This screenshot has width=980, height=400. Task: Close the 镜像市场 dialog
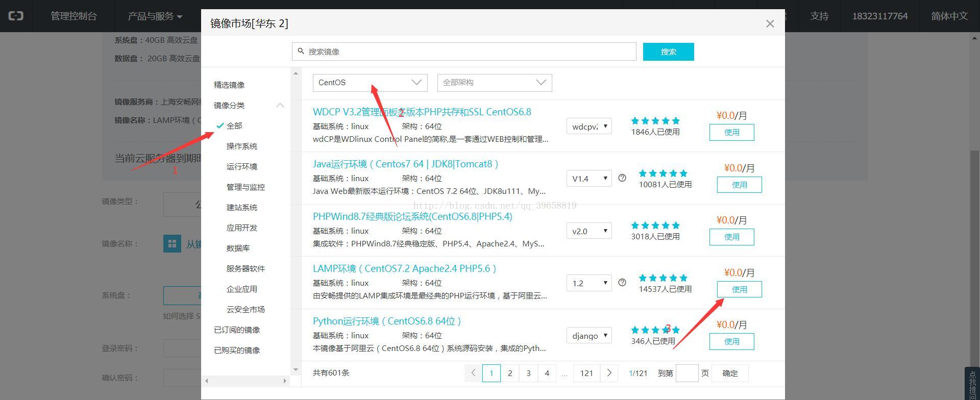click(x=770, y=24)
